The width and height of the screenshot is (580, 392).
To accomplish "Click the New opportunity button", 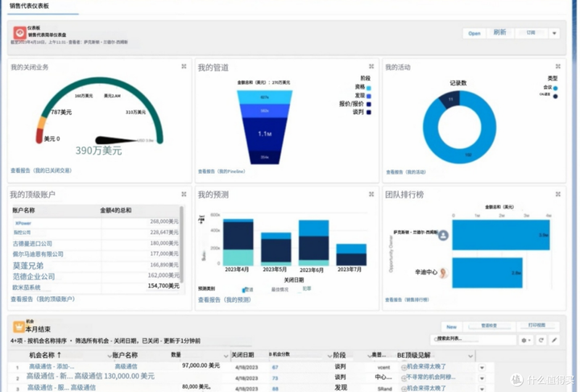I will (x=452, y=327).
